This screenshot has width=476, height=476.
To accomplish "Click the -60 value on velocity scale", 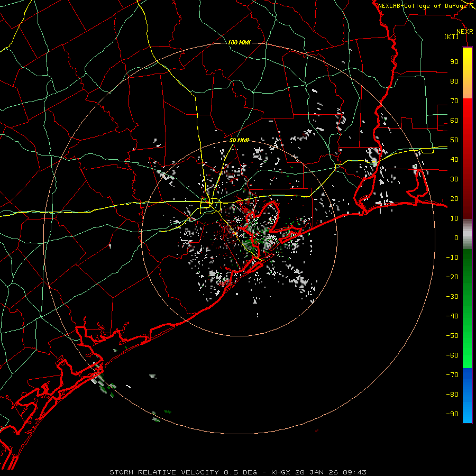I will (x=452, y=355).
